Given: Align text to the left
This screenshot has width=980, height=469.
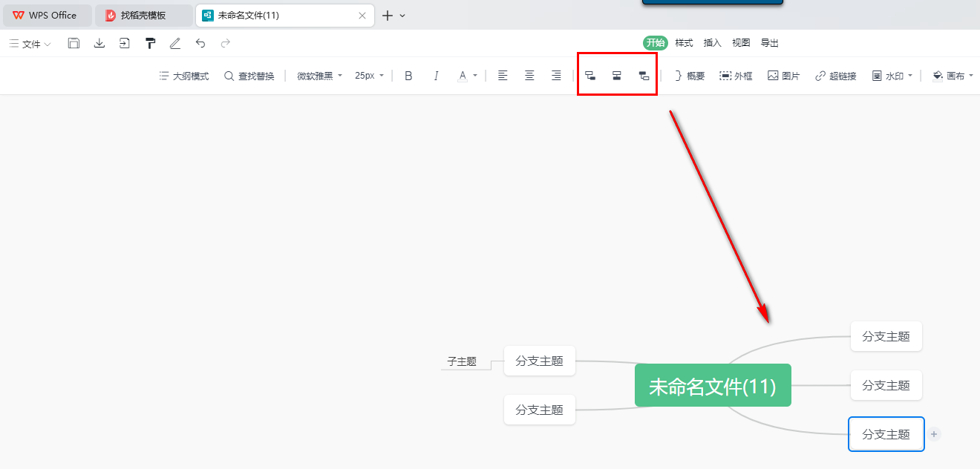Looking at the screenshot, I should coord(503,76).
